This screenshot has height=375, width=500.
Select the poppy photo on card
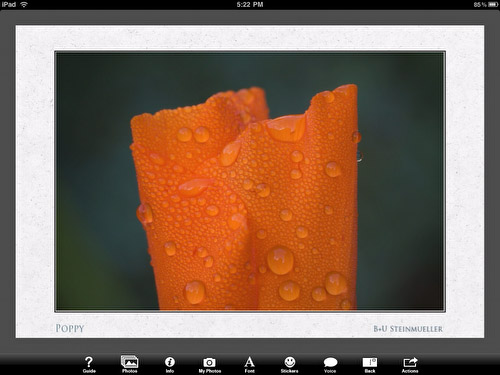(250, 181)
